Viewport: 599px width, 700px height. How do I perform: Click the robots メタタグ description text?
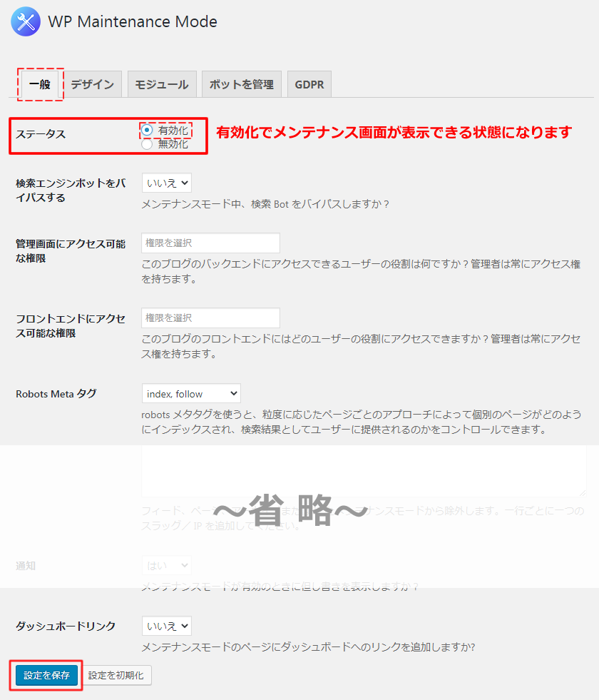[x=362, y=422]
